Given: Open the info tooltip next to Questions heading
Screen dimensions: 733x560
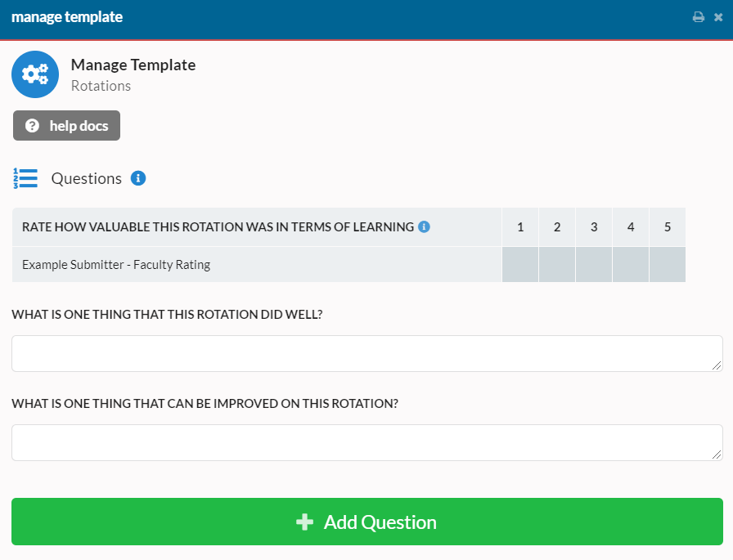Looking at the screenshot, I should pos(138,177).
